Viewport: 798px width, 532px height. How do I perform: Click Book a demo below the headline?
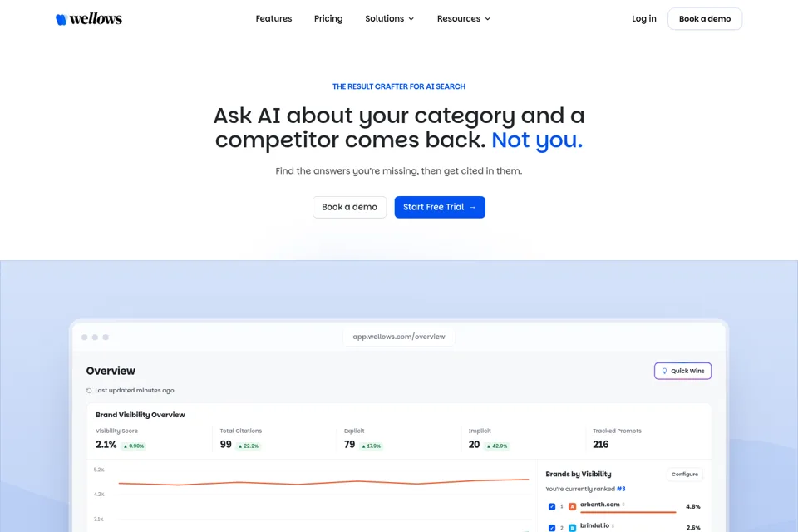click(350, 207)
